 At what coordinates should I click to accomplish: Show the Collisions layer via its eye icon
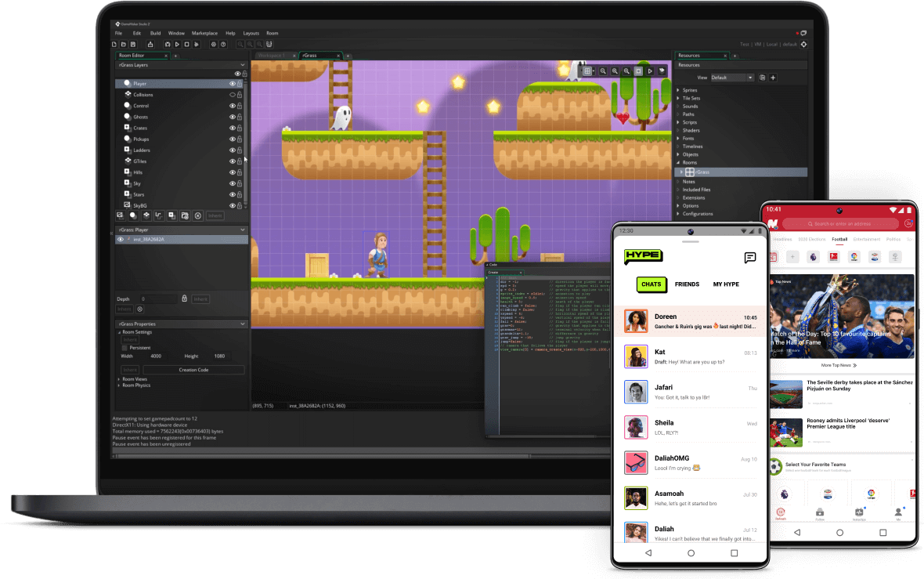(232, 95)
